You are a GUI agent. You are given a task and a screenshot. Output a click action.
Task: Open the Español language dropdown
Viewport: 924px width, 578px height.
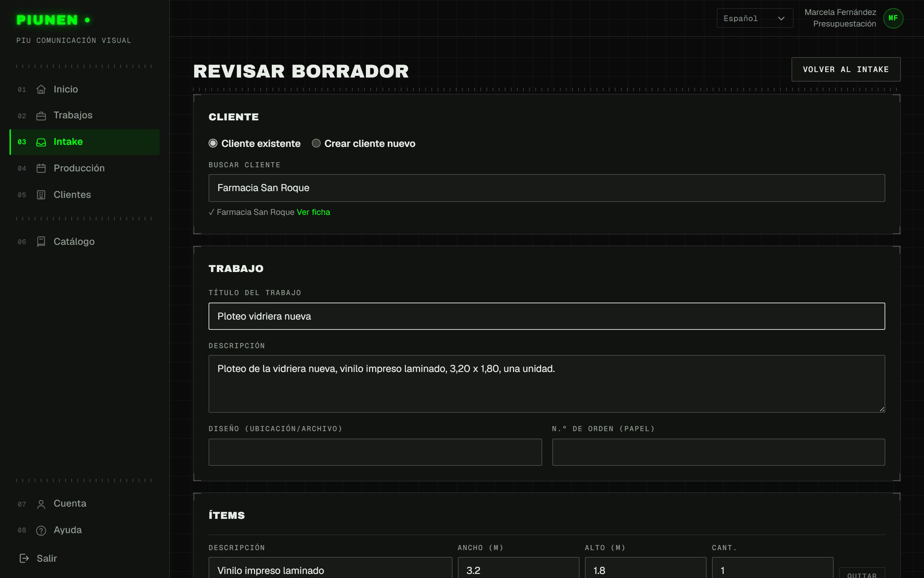click(x=755, y=18)
